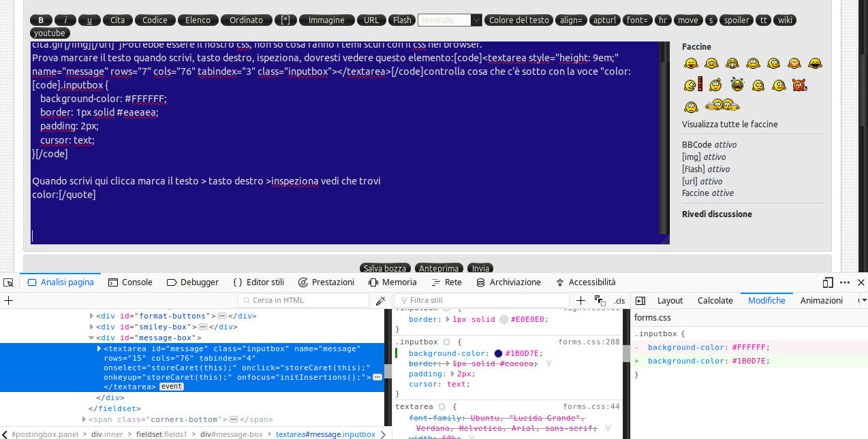The image size is (868, 439).
Task: Click the Cerca in HTML search field
Action: (303, 300)
